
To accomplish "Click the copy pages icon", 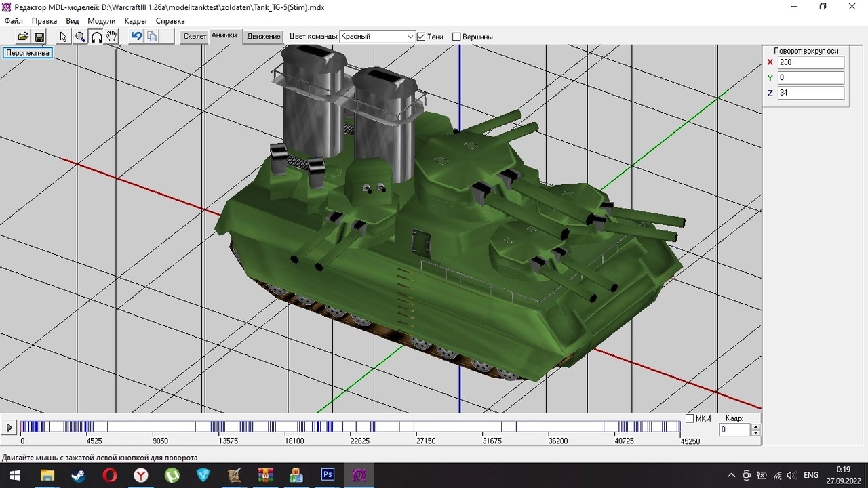I will [x=152, y=37].
